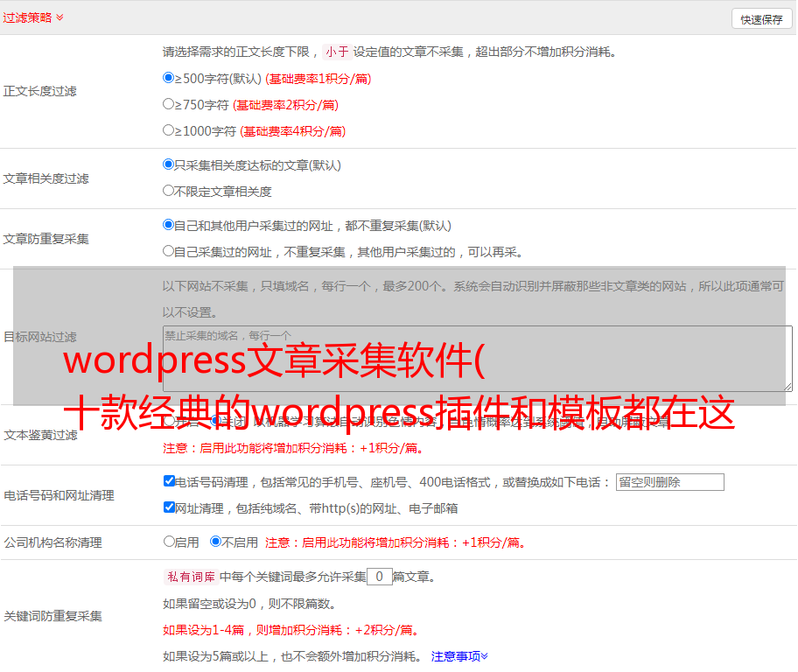The height and width of the screenshot is (672, 798).
Task: Click the red 注意 note beside 不启用
Action: (395, 542)
